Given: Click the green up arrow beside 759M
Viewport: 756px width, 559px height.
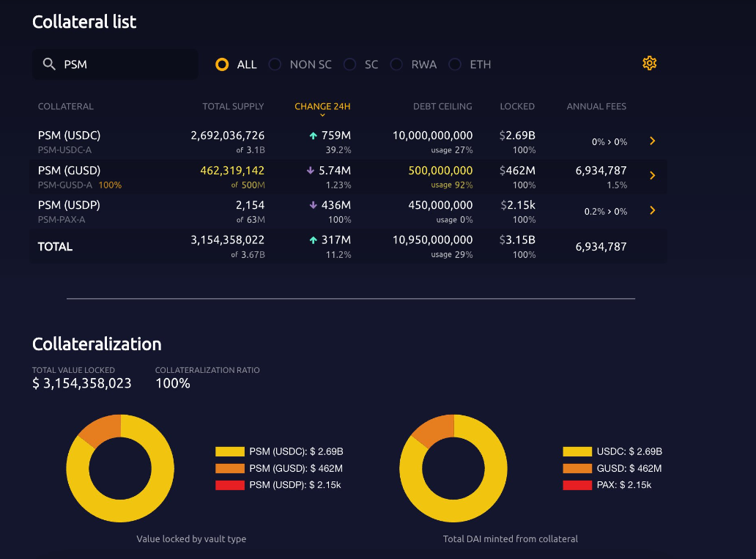Looking at the screenshot, I should [x=315, y=135].
